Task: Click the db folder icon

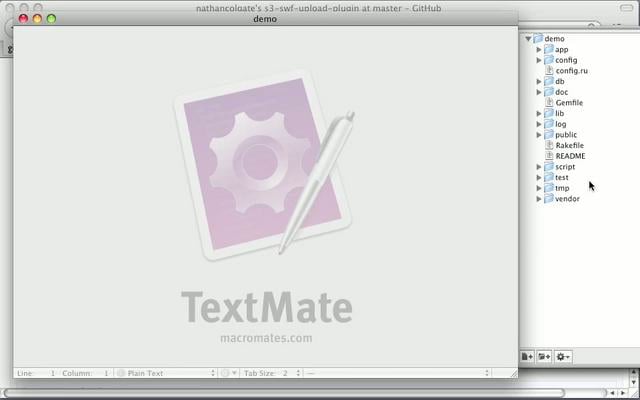Action: pyautogui.click(x=549, y=81)
